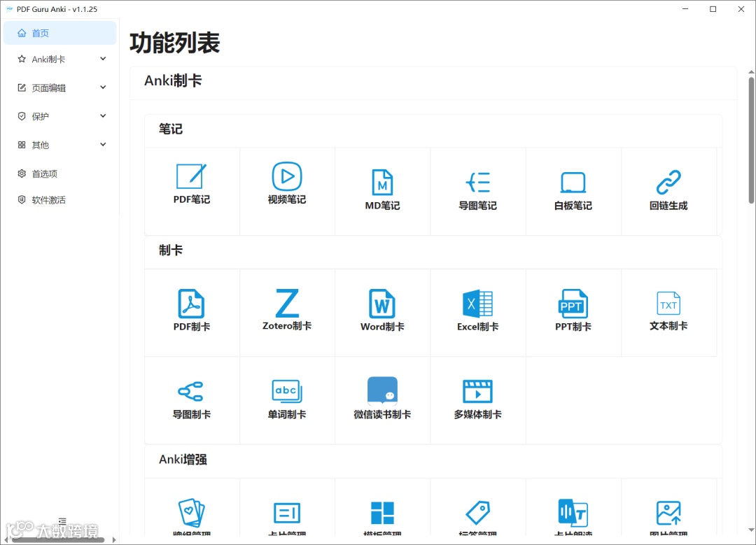This screenshot has height=545, width=756.
Task: Click the card read-aloud waveform icon
Action: [573, 513]
